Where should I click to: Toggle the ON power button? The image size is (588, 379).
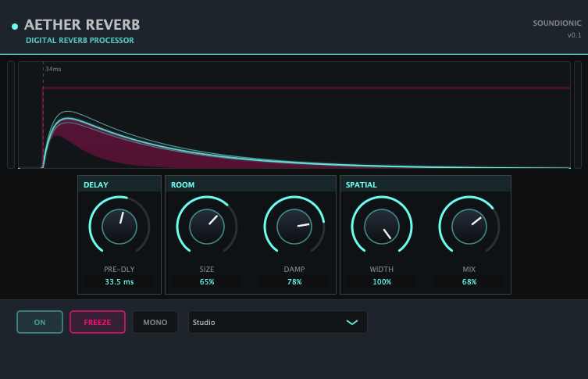click(40, 322)
